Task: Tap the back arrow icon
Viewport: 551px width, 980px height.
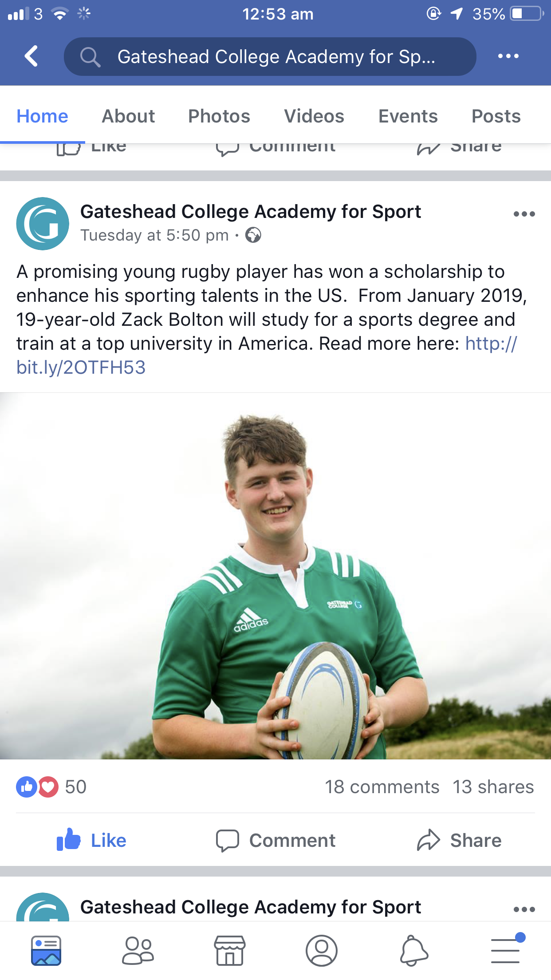Action: pyautogui.click(x=31, y=56)
